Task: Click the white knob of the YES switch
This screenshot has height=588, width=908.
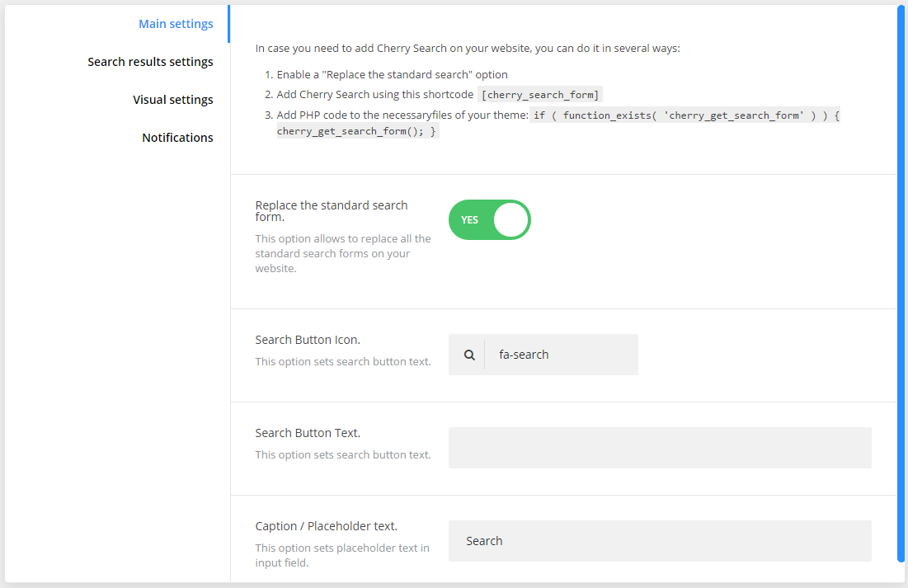Action: pos(510,220)
